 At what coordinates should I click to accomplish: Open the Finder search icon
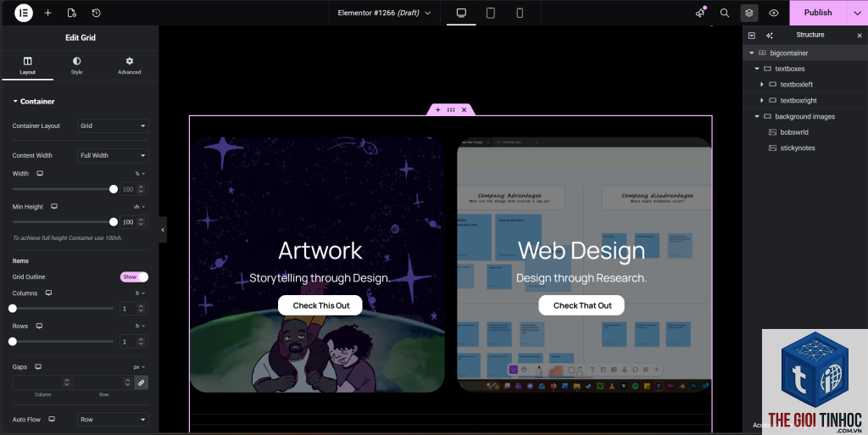tap(725, 13)
